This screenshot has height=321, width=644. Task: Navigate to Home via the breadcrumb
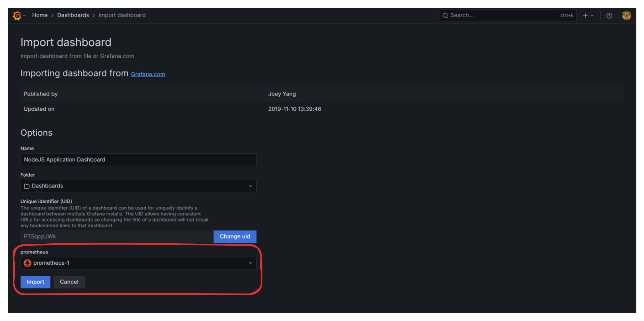[x=40, y=15]
